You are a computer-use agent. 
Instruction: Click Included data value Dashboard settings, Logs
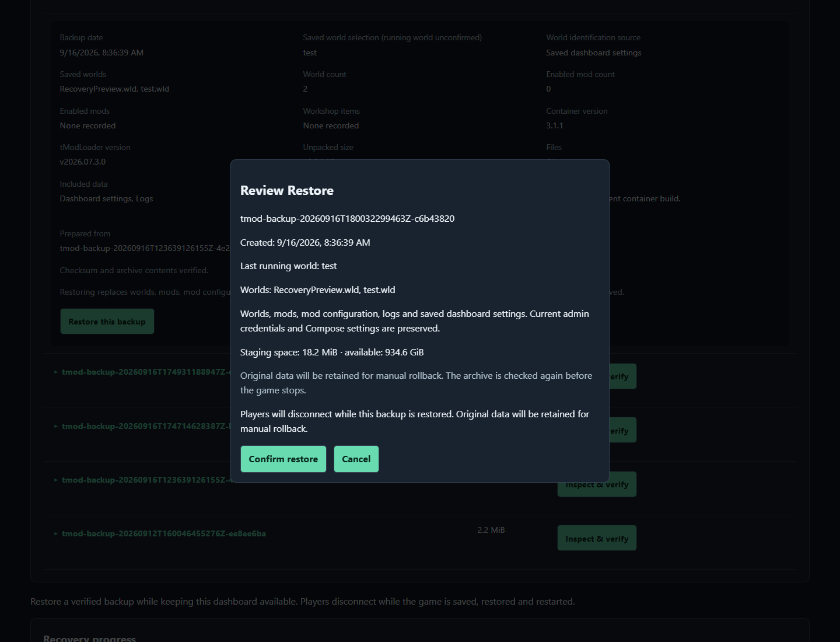pyautogui.click(x=106, y=198)
